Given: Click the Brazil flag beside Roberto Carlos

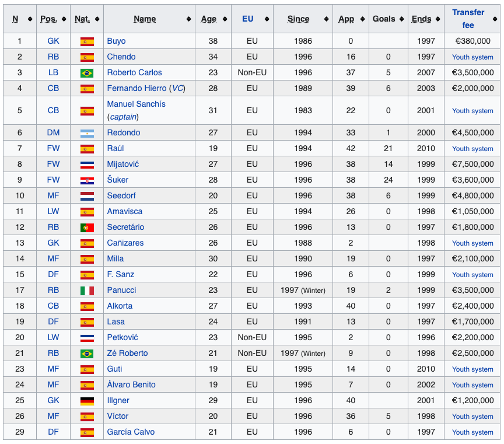Looking at the screenshot, I should 87,73.
